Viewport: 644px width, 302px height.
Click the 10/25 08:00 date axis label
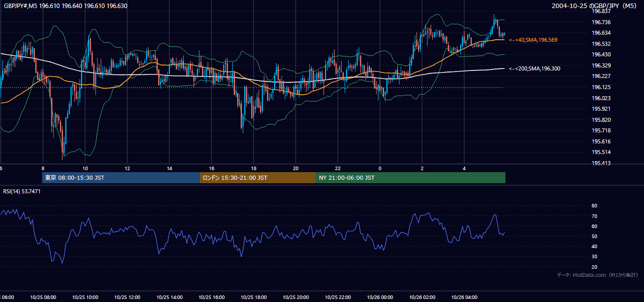(42, 297)
